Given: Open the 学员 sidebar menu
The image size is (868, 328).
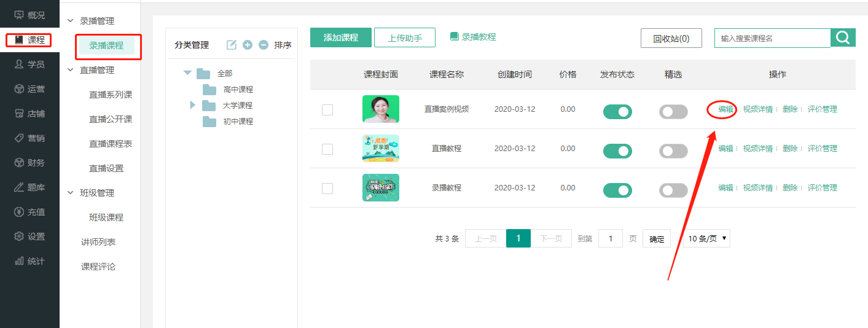Looking at the screenshot, I should coord(29,64).
